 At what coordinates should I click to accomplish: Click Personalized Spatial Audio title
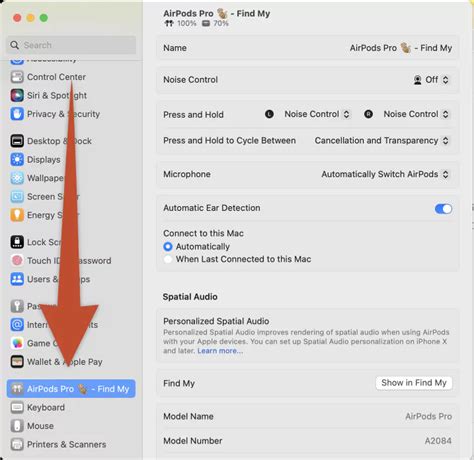pyautogui.click(x=216, y=321)
